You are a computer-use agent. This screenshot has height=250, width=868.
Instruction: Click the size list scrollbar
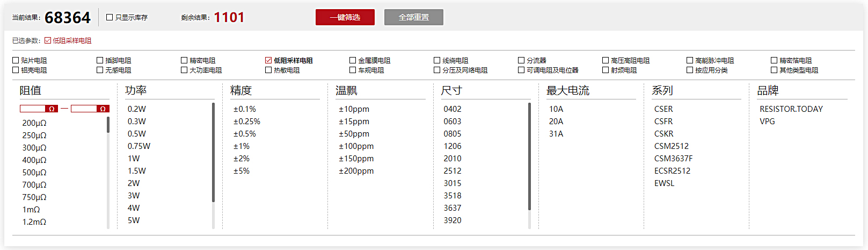(x=529, y=156)
